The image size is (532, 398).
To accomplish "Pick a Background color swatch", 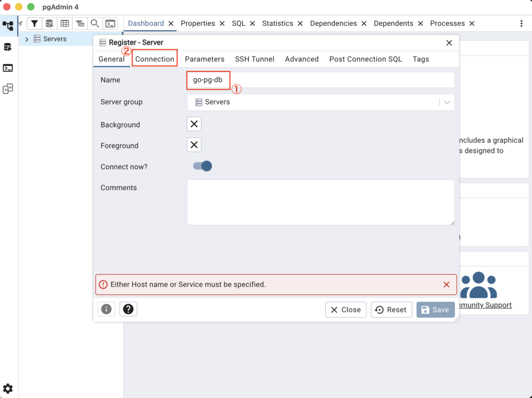I will 194,124.
